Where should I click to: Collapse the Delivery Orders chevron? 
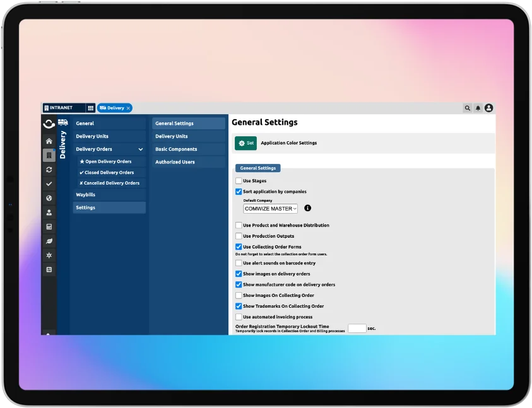pyautogui.click(x=140, y=149)
